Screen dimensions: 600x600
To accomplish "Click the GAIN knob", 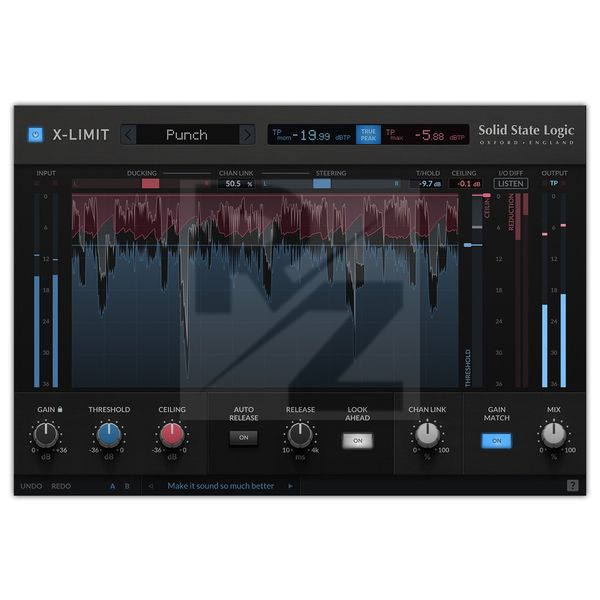I will point(46,435).
